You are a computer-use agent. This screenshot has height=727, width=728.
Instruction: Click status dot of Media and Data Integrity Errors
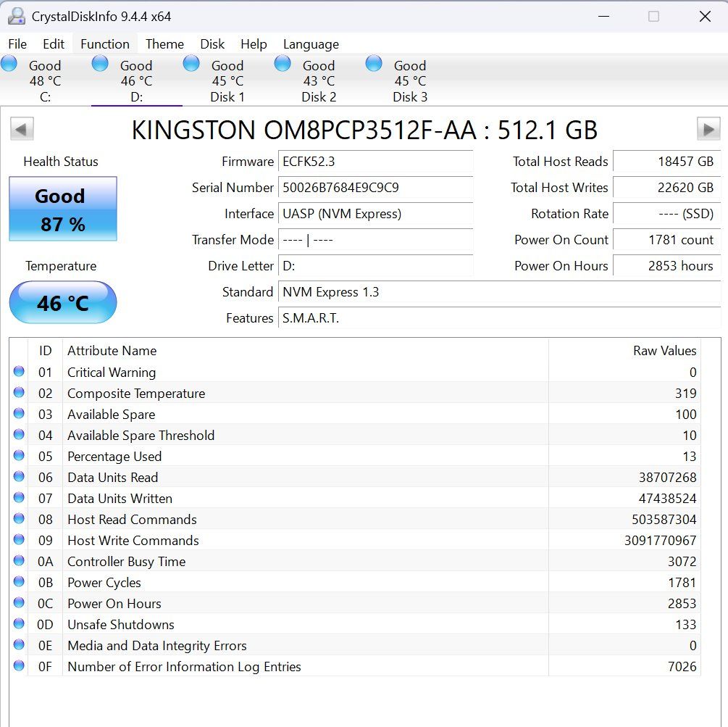pyautogui.click(x=19, y=644)
